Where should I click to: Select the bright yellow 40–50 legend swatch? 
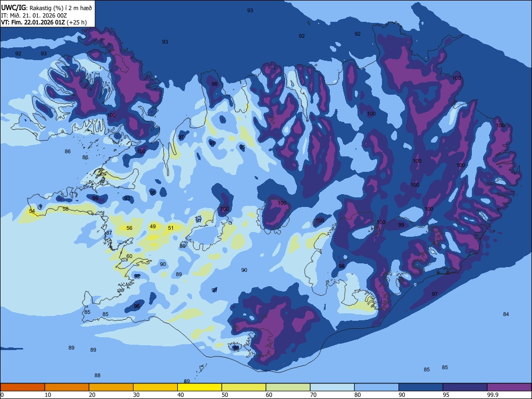(199, 387)
